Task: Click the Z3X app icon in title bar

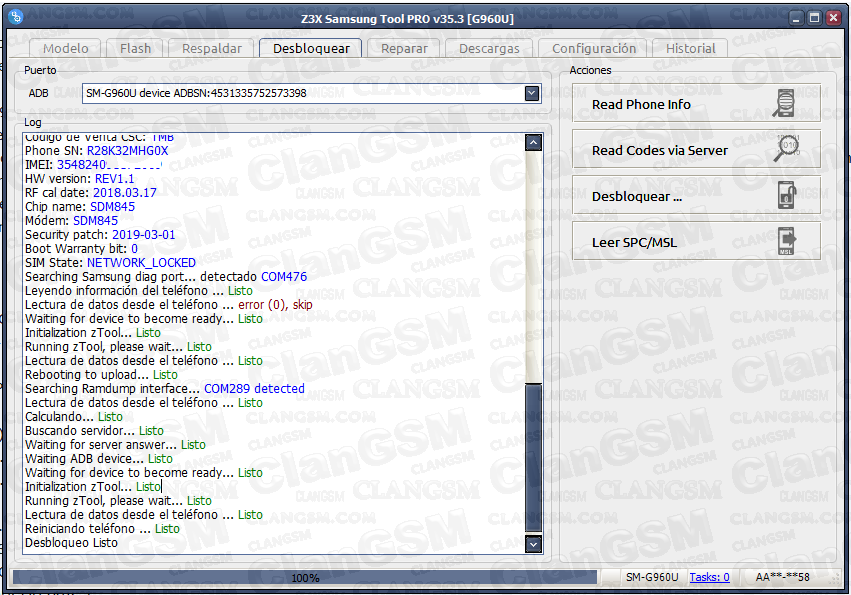Action: [x=16, y=17]
